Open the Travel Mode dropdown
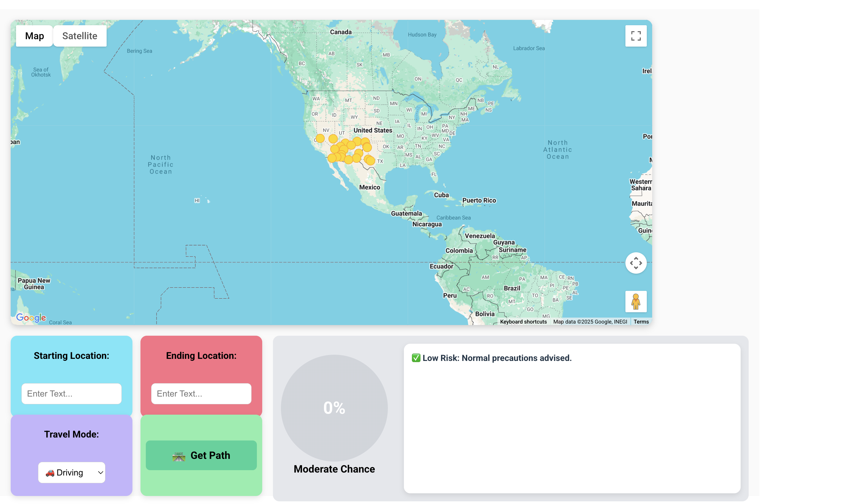This screenshot has height=504, width=863. 72,473
